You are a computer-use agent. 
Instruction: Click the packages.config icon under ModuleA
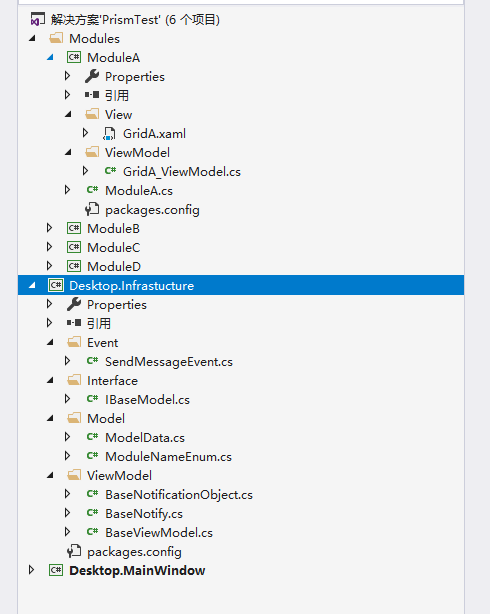[92, 209]
